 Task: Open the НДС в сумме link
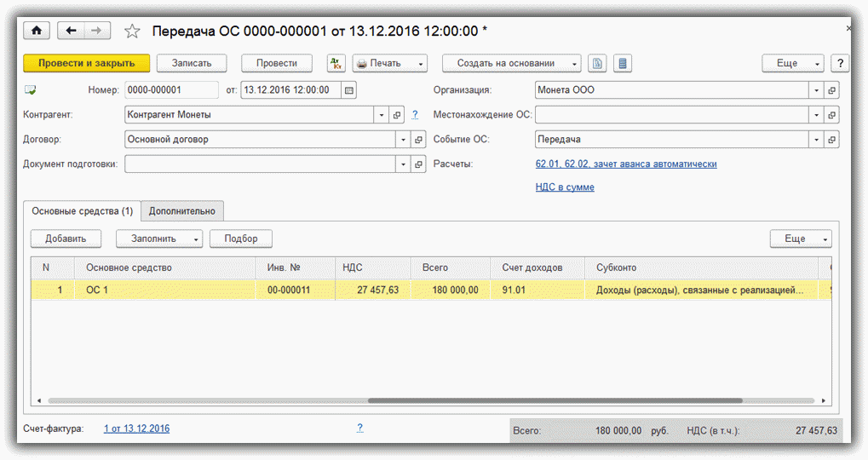click(x=565, y=187)
